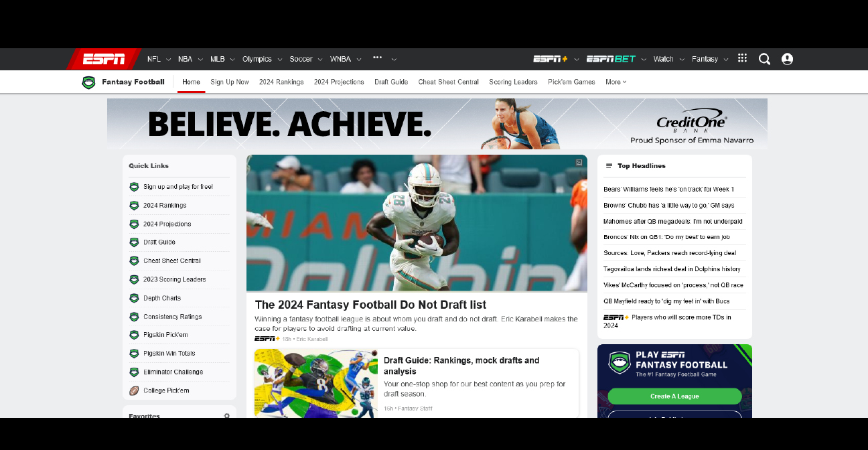Click the shield logo in Play Fantasy Football card
The height and width of the screenshot is (450, 868).
click(x=619, y=362)
